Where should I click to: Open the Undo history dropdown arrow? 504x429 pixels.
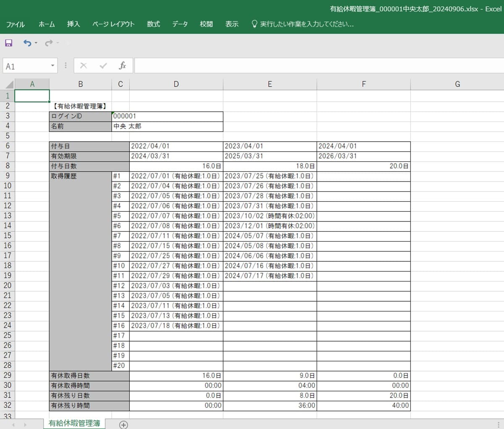(36, 43)
